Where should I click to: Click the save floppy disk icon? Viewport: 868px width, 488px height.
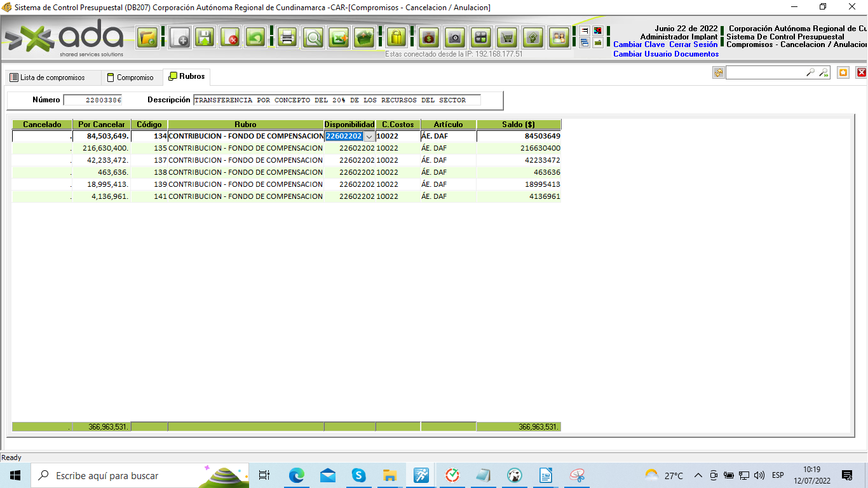205,37
